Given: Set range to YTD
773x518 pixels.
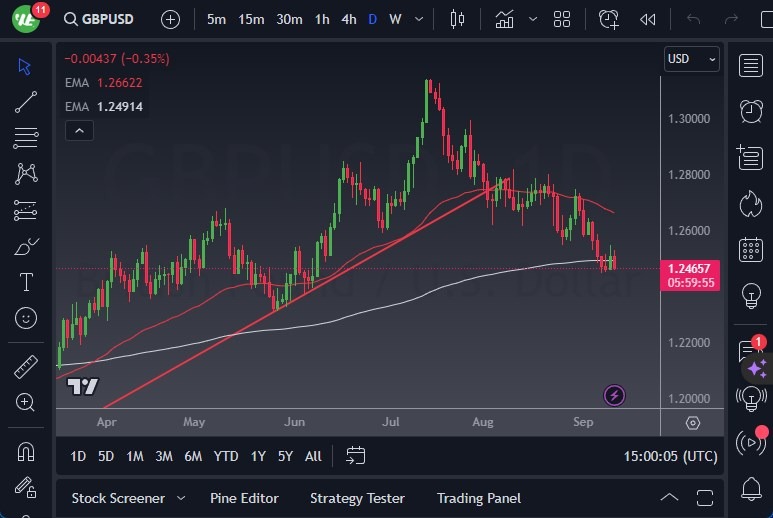Looking at the screenshot, I should pyautogui.click(x=226, y=456).
